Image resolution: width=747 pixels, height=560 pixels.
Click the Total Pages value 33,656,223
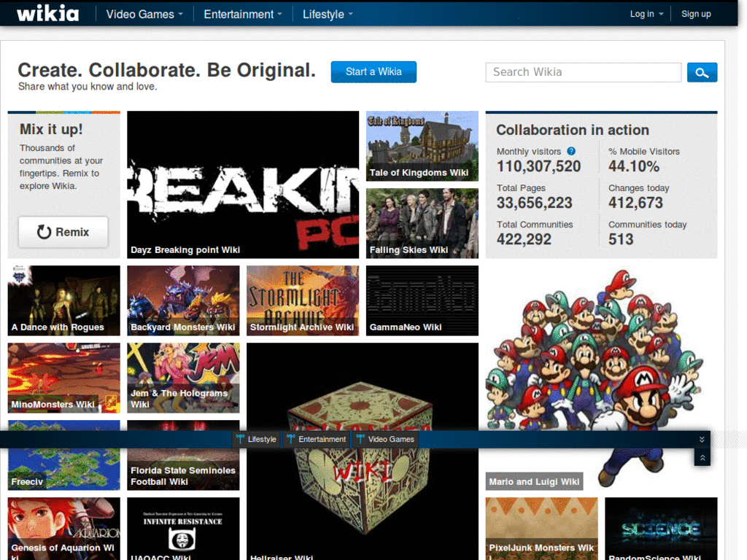535,203
